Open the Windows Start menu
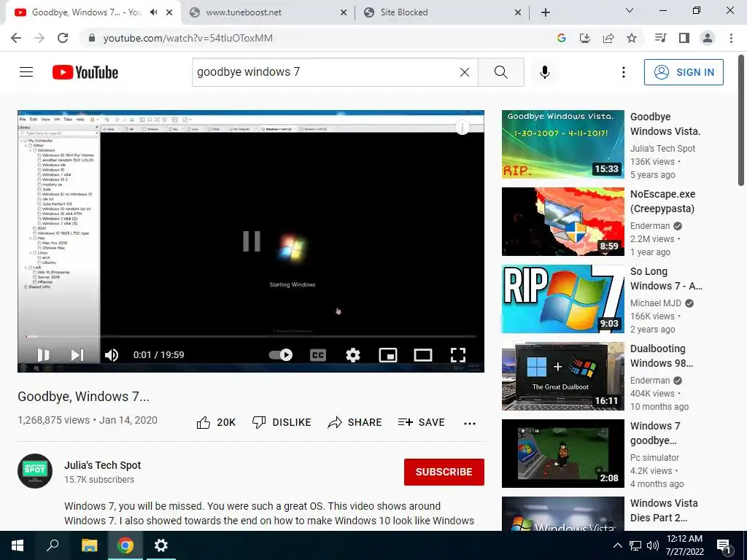Screen dimensions: 747x560 (18, 545)
